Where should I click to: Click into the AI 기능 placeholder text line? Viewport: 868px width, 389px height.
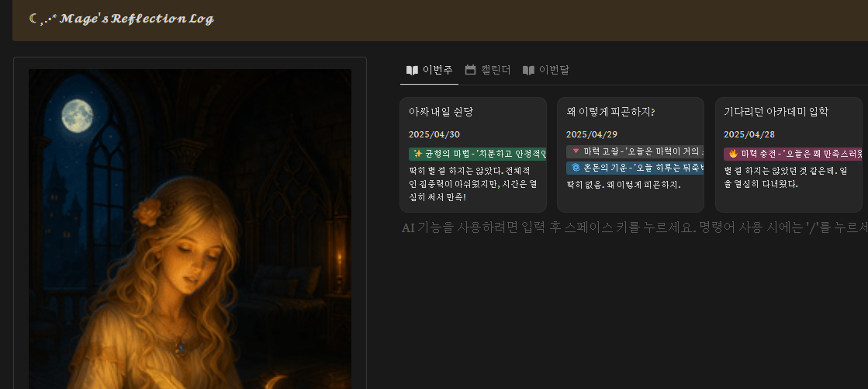[x=621, y=227]
